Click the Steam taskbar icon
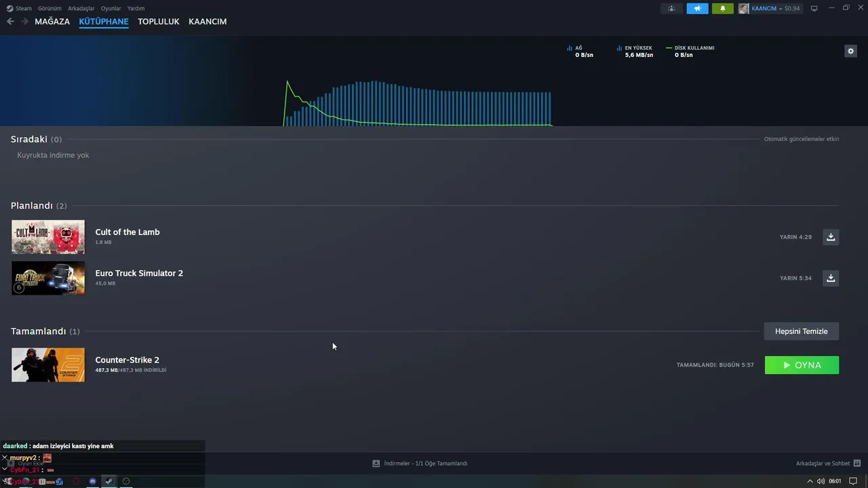The image size is (868, 488). (x=108, y=481)
